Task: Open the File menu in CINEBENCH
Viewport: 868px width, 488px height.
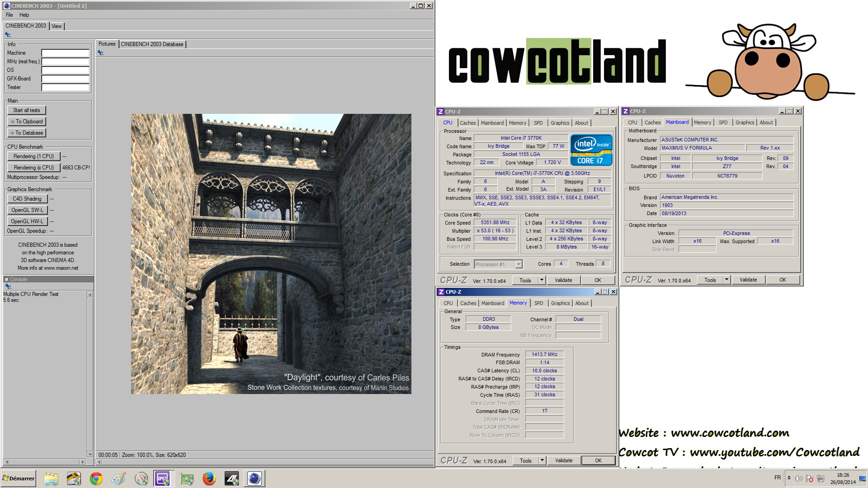Action: pos(9,15)
